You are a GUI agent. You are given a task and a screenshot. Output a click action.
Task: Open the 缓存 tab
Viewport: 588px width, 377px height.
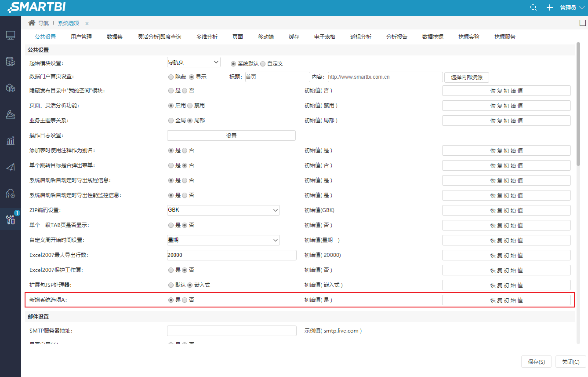pos(294,37)
